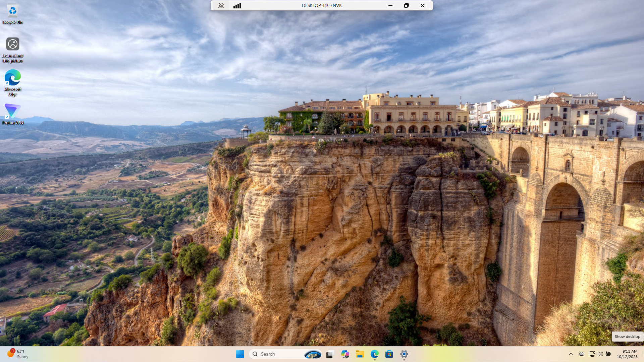Expand the hidden system tray icons
The image size is (644, 362).
(571, 354)
